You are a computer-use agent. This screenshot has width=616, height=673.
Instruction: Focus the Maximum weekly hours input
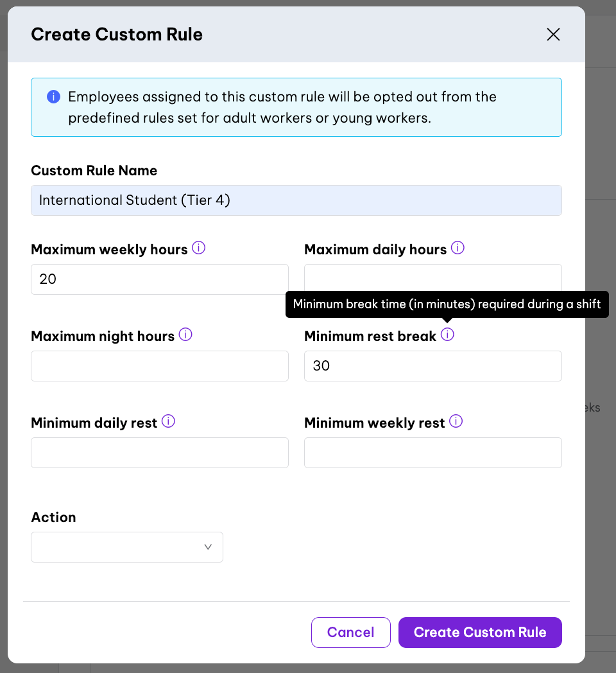[160, 279]
